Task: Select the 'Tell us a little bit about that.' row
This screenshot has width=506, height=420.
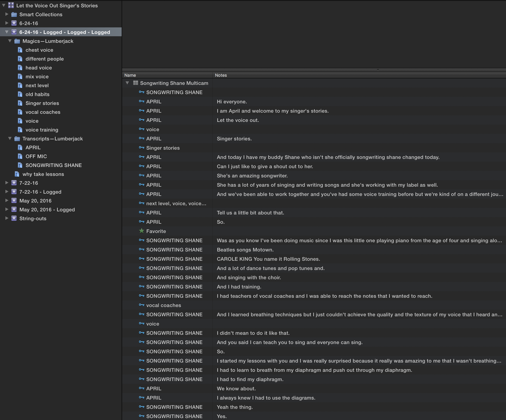Action: tap(314, 213)
